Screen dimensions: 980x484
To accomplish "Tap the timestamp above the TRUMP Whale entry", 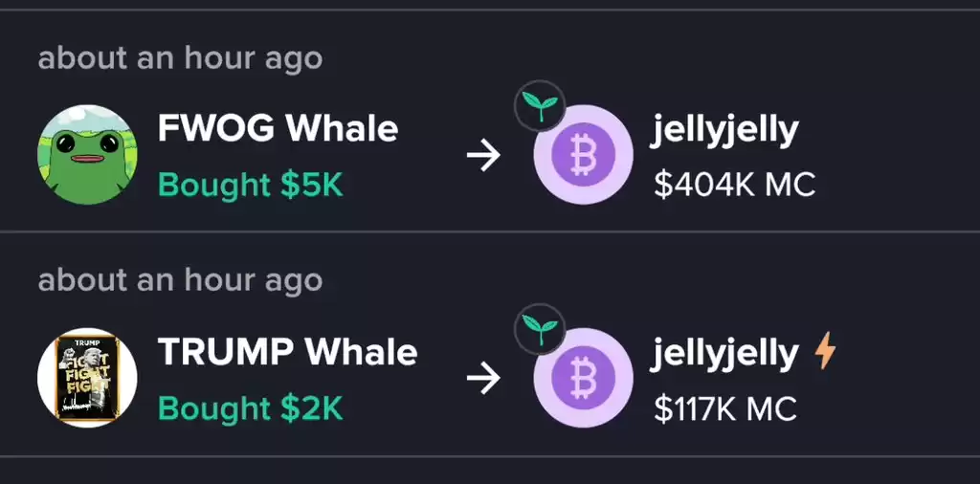I will click(180, 281).
